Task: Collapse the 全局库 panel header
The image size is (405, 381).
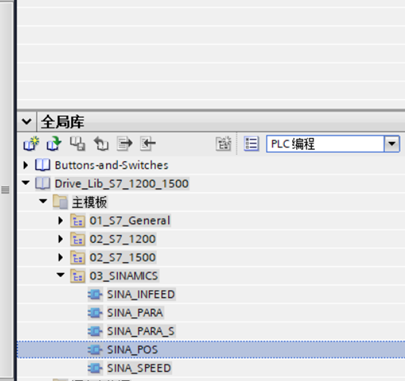Action: click(x=27, y=122)
